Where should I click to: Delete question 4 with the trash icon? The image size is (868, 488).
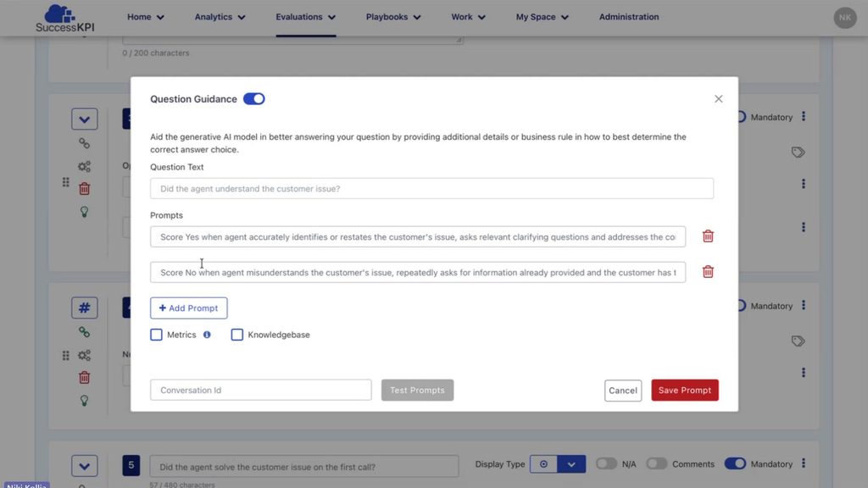pyautogui.click(x=84, y=377)
